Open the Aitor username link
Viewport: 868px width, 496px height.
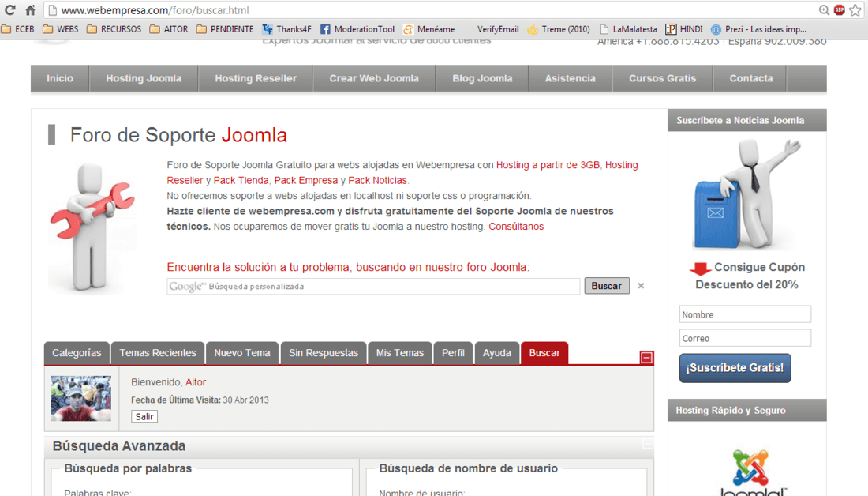tap(196, 382)
